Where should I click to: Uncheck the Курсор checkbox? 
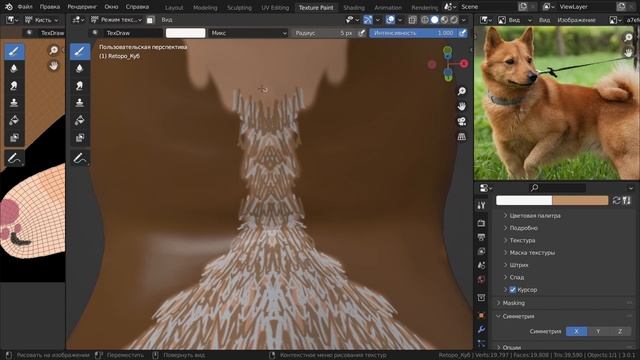coord(513,290)
